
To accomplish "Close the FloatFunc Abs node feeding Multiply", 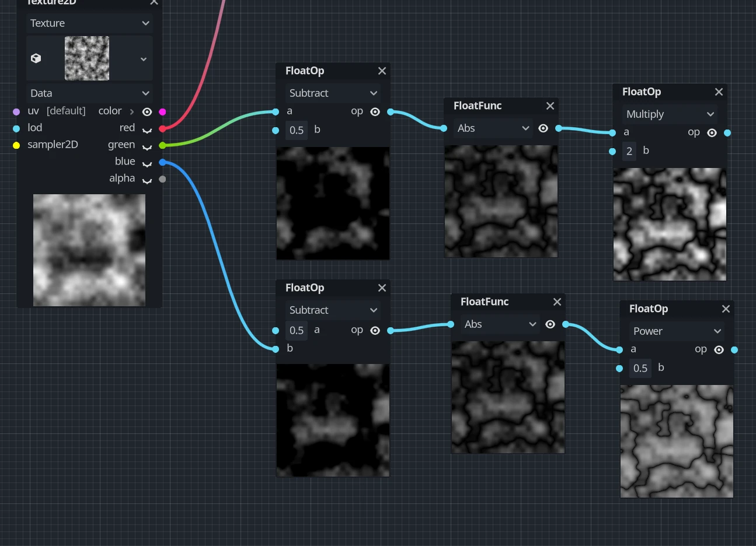I will click(550, 106).
